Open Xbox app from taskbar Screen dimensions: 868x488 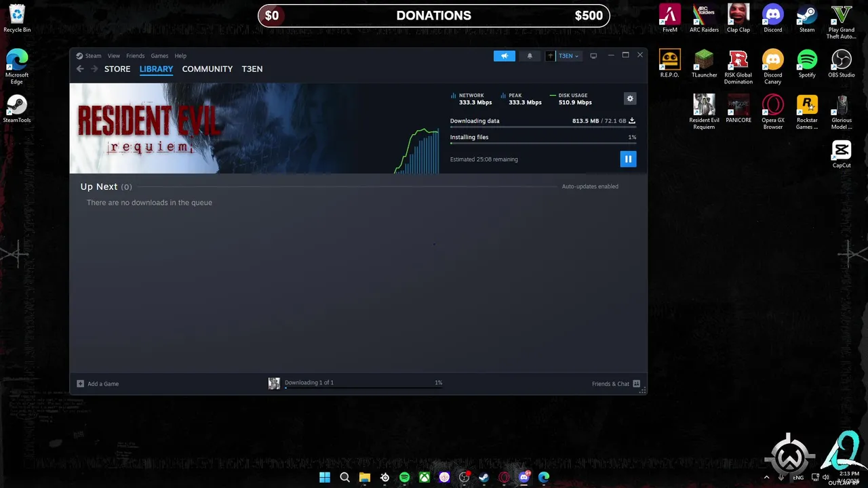425,477
